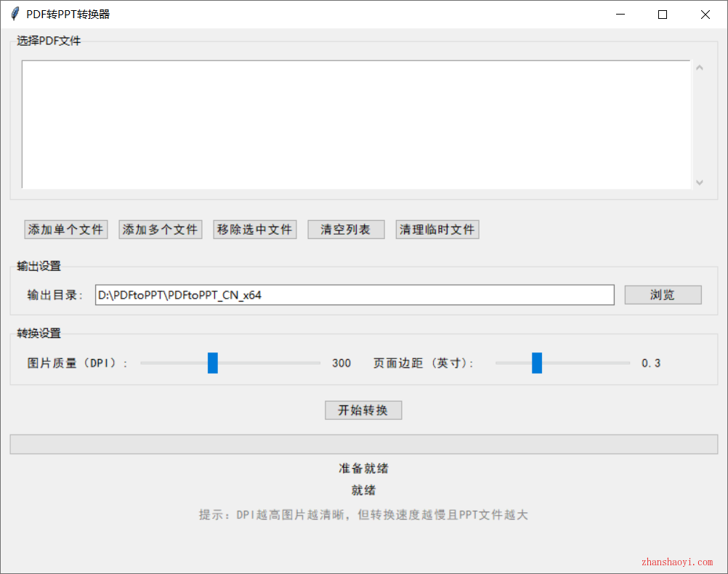Maximize the converter window
Screen dimensions: 728x574
pyautogui.click(x=662, y=15)
